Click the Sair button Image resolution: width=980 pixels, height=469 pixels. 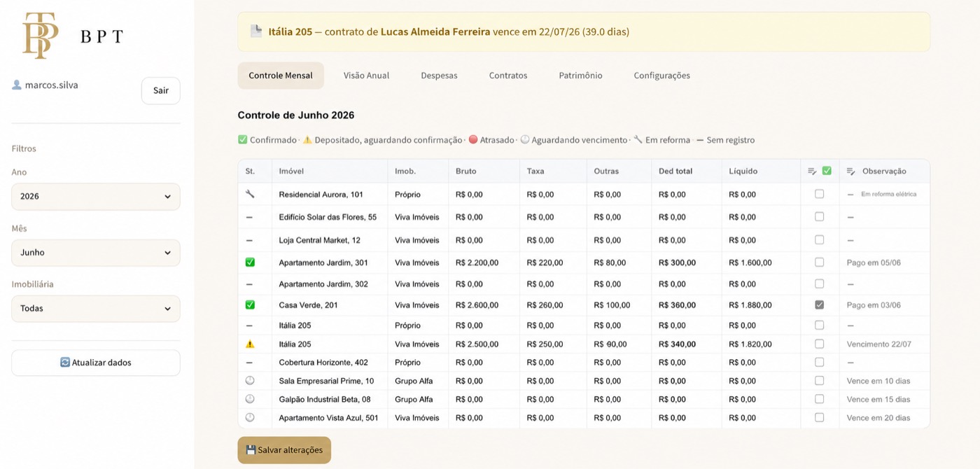click(161, 90)
